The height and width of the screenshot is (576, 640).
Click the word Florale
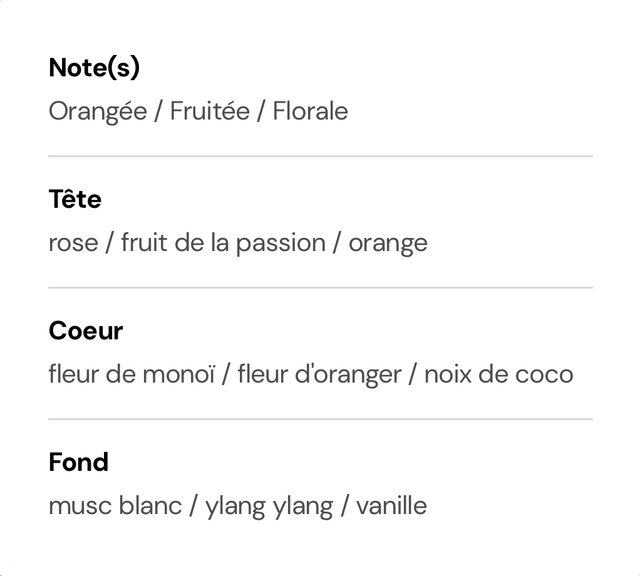tap(310, 111)
